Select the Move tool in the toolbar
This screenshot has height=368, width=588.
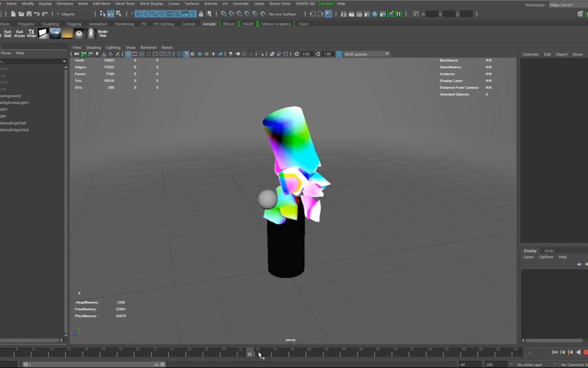point(138,14)
